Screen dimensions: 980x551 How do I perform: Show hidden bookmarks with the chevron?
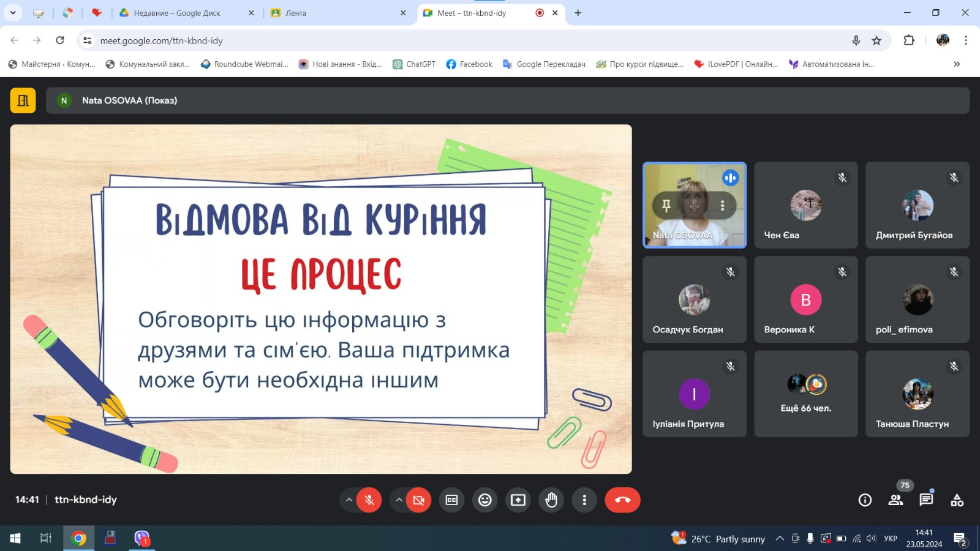click(957, 64)
